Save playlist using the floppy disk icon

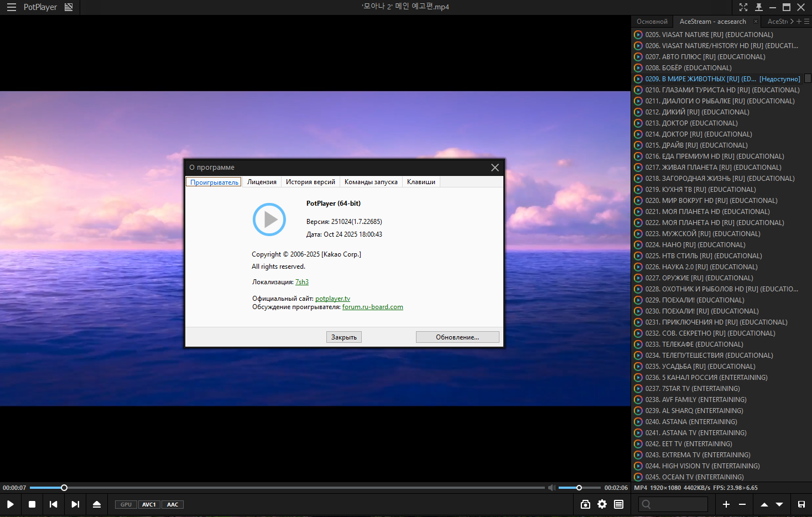801,504
